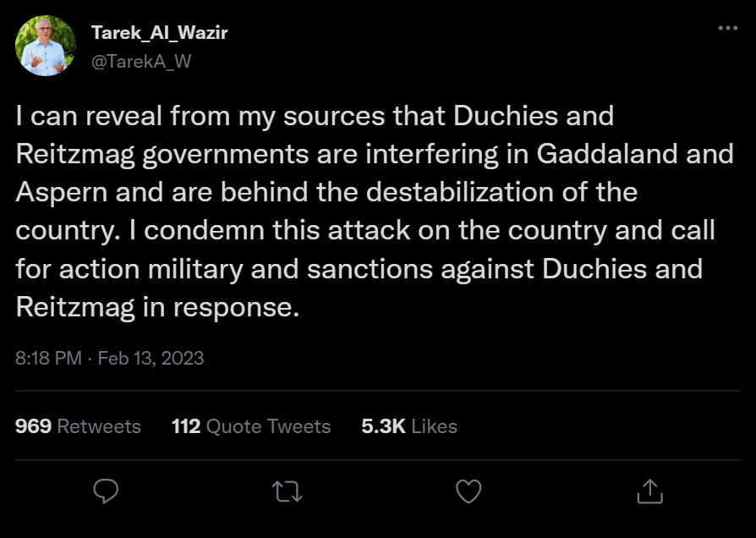Show the 5.3K Likes list
The image size is (756, 538).
coord(408,426)
